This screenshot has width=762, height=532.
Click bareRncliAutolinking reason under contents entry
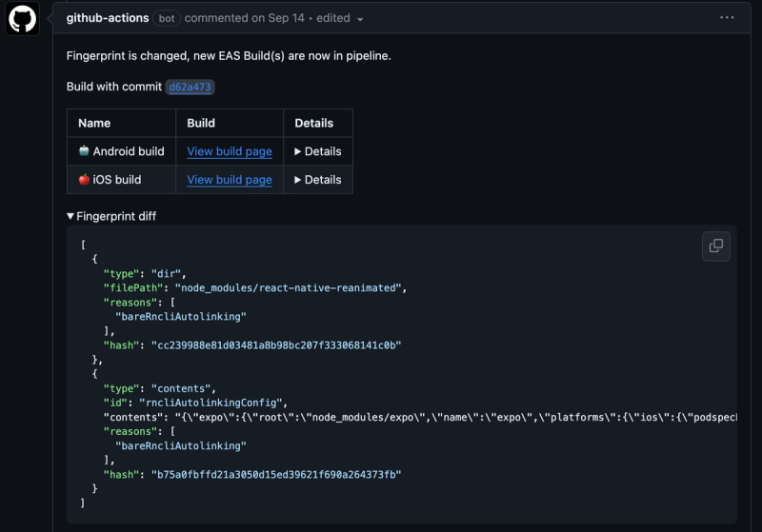point(181,445)
